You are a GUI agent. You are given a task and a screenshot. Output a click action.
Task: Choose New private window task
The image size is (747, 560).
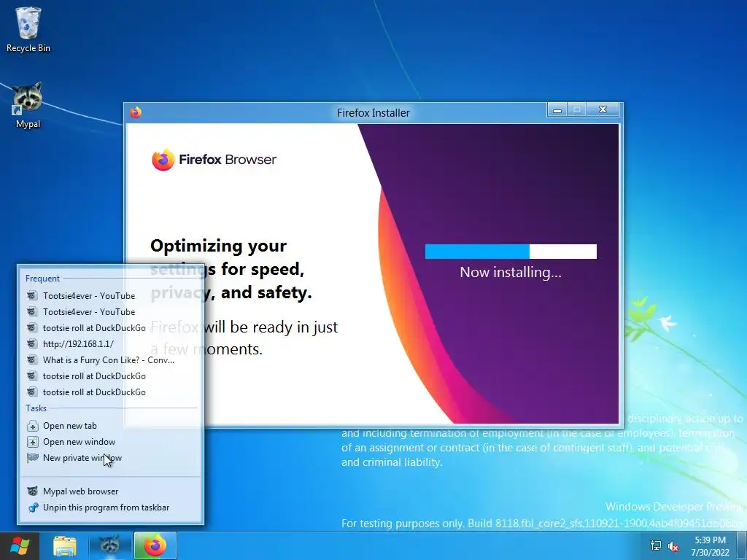pos(111,458)
